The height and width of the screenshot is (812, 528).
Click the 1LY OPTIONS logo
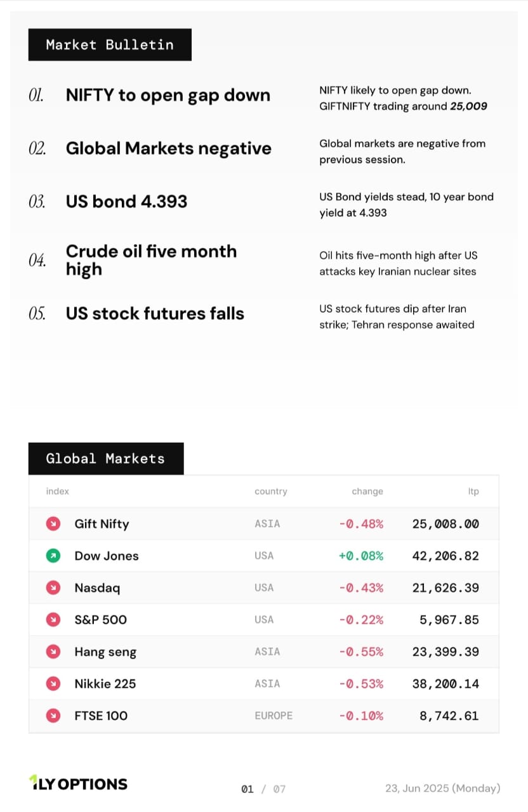[x=78, y=783]
